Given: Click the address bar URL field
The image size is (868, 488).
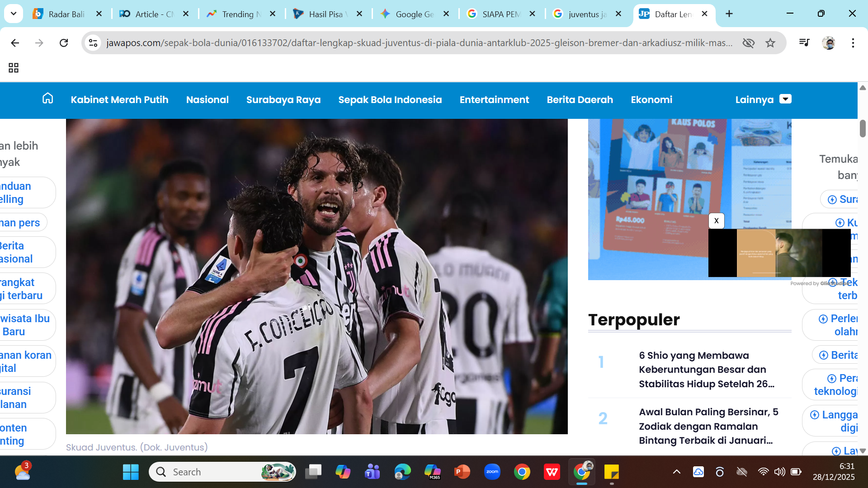Looking at the screenshot, I should [x=316, y=43].
